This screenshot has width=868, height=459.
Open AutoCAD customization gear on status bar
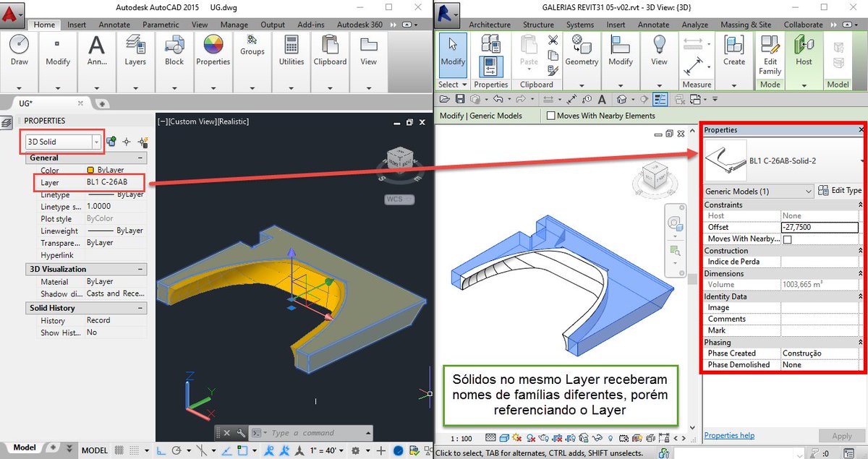(x=357, y=449)
